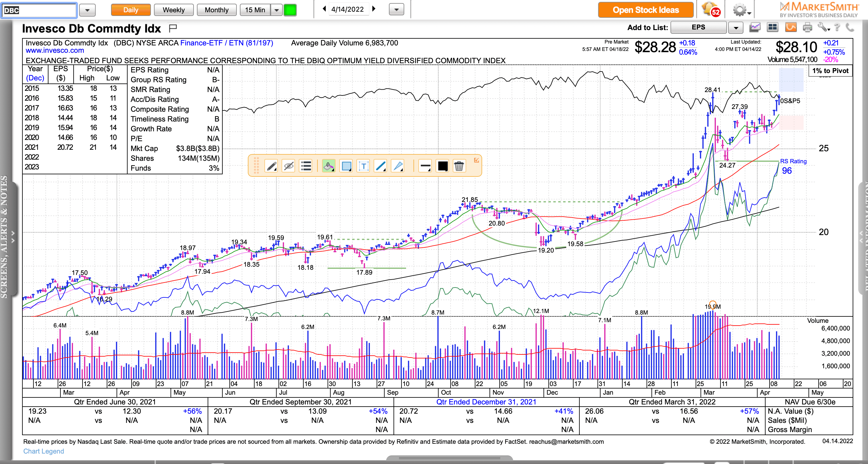The width and height of the screenshot is (868, 464).
Task: Select the line drawing tool
Action: click(x=381, y=166)
